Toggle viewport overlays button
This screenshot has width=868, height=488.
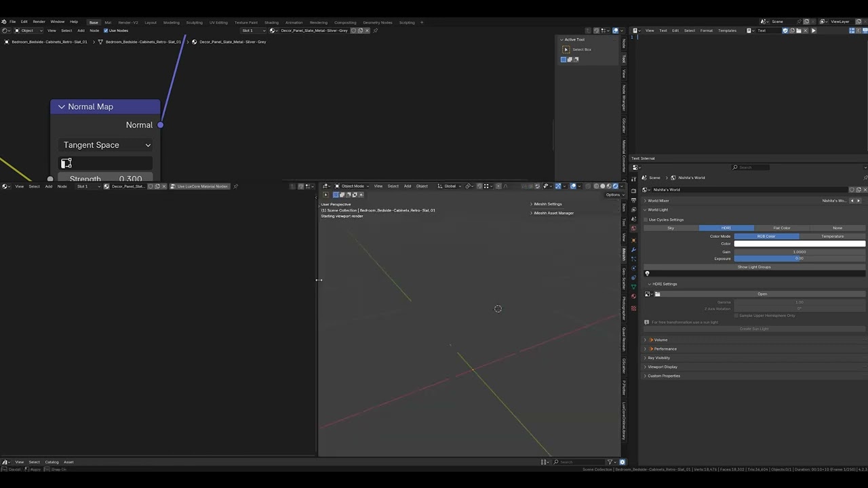click(573, 186)
